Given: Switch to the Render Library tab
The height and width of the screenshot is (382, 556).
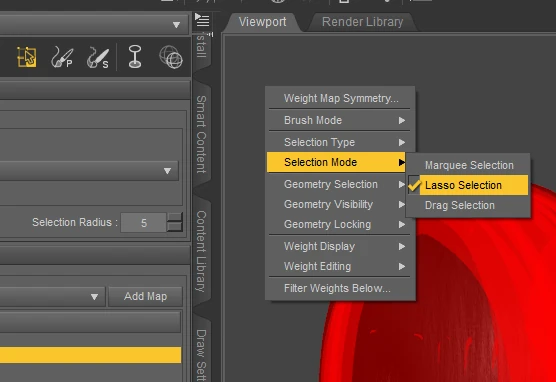Looking at the screenshot, I should 362,22.
